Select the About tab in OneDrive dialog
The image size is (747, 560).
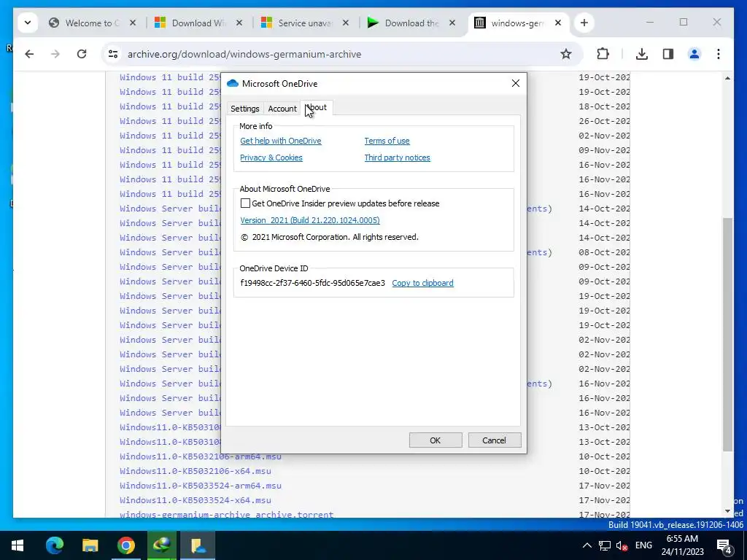coord(317,108)
